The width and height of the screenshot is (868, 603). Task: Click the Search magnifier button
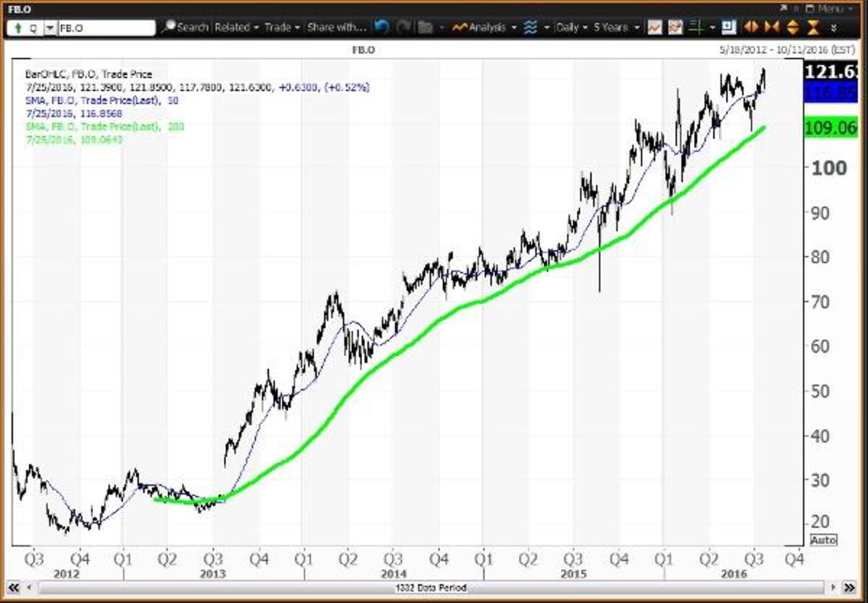tap(185, 27)
